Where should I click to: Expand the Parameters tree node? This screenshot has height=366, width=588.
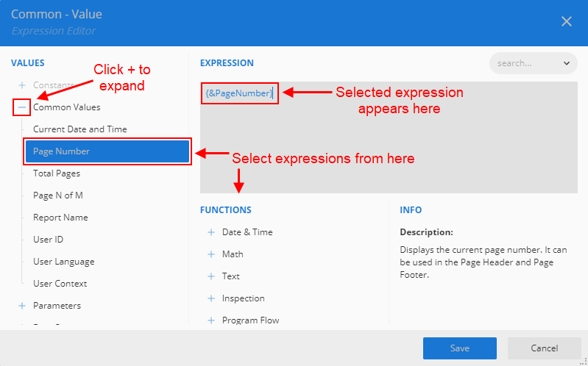(x=22, y=306)
